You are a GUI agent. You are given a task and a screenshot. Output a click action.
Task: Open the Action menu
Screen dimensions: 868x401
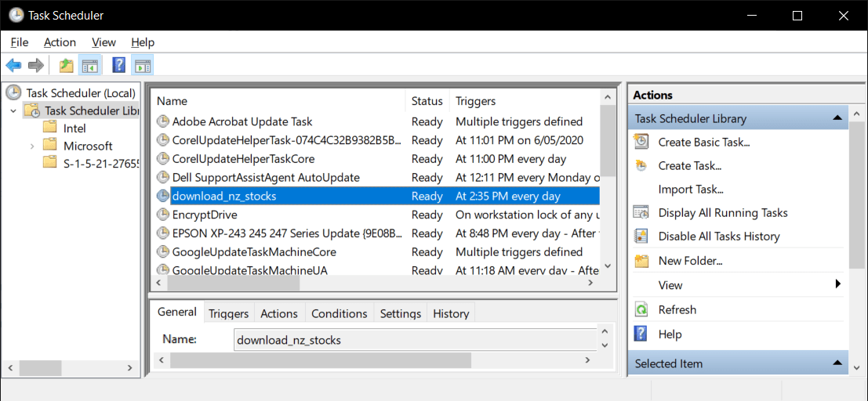tap(60, 42)
